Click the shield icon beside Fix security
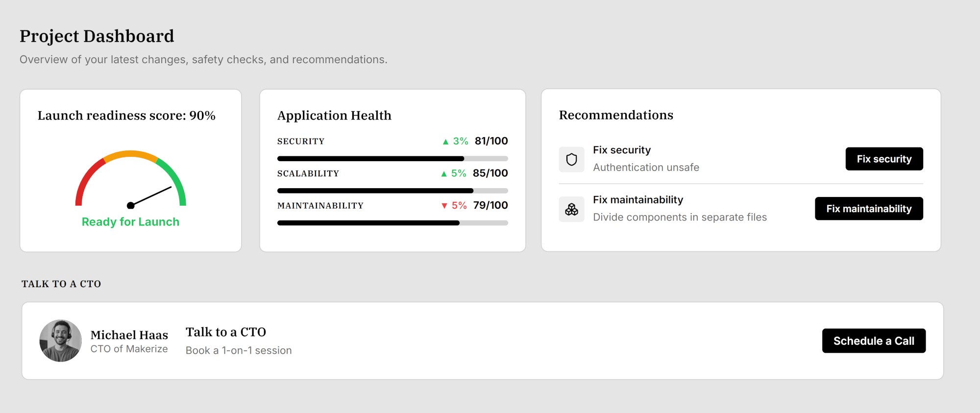This screenshot has height=413, width=980. (x=571, y=159)
